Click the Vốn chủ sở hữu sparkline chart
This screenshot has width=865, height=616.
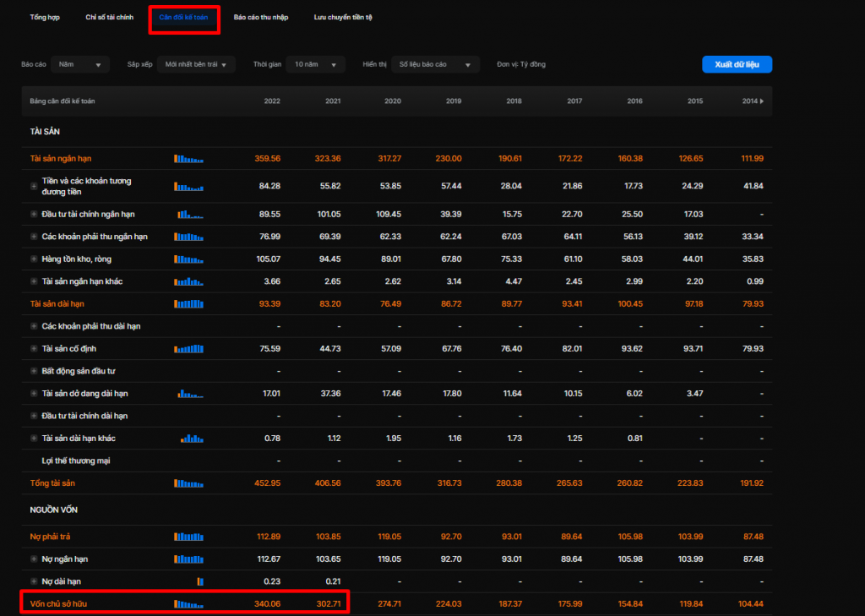188,604
